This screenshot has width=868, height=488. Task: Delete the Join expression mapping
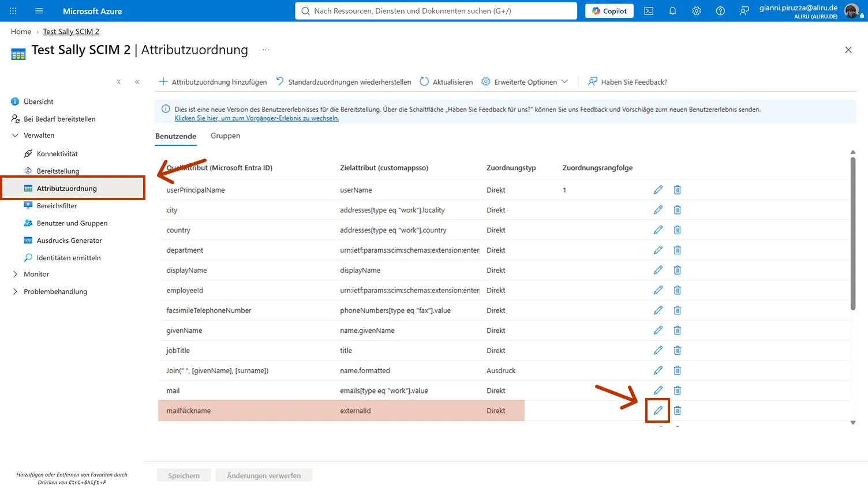pyautogui.click(x=678, y=370)
